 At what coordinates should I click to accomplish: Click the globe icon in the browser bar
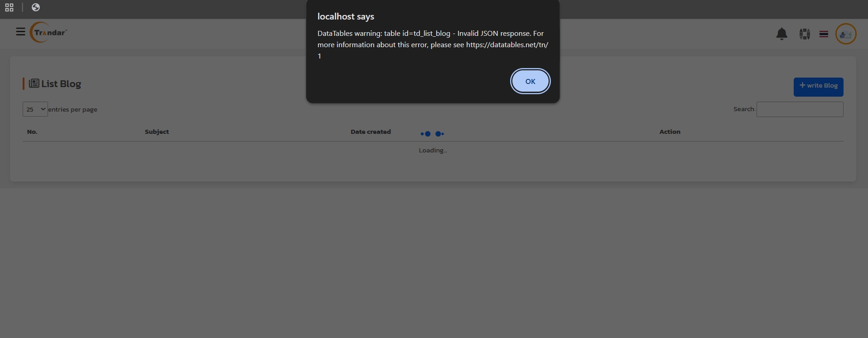pos(36,7)
